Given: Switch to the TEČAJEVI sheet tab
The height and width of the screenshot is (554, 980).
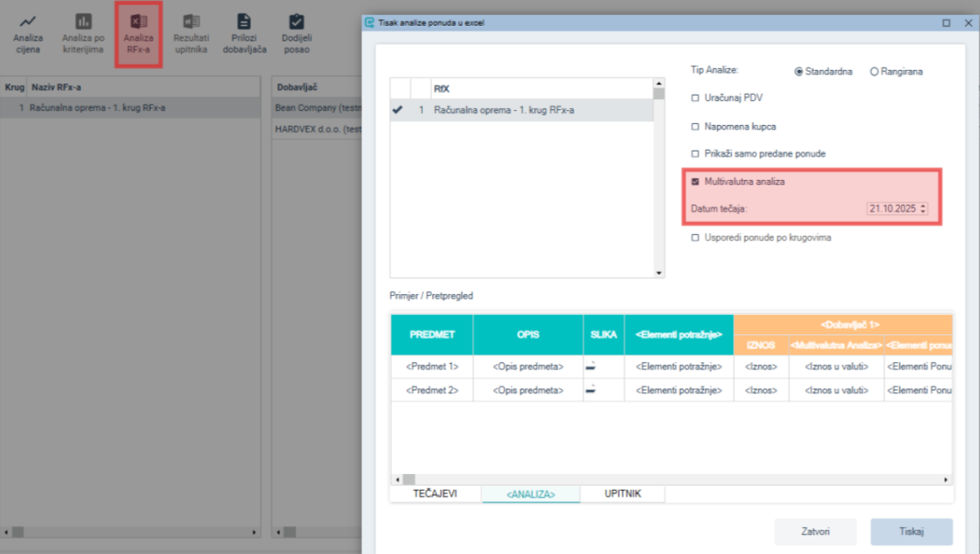Looking at the screenshot, I should point(435,494).
